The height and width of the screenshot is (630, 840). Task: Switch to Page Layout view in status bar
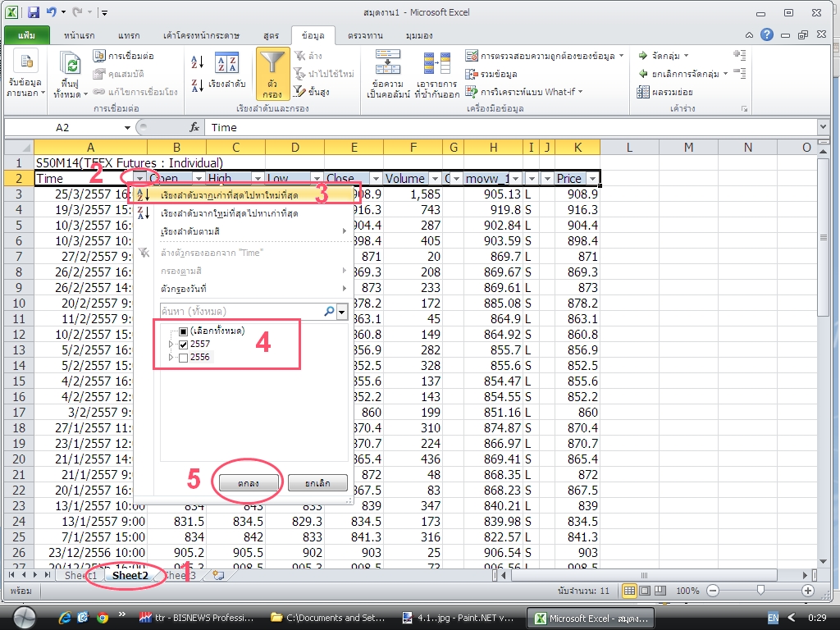click(x=645, y=591)
